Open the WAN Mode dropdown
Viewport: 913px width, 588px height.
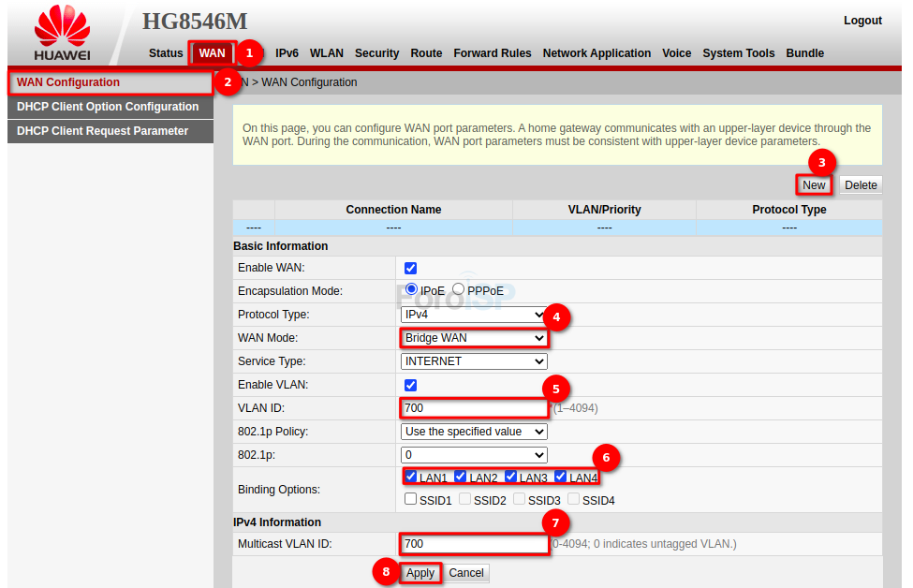(x=474, y=338)
